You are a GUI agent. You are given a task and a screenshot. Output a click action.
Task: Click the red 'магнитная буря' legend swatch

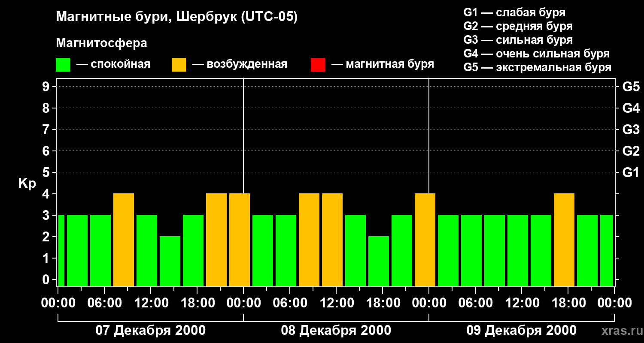point(318,65)
